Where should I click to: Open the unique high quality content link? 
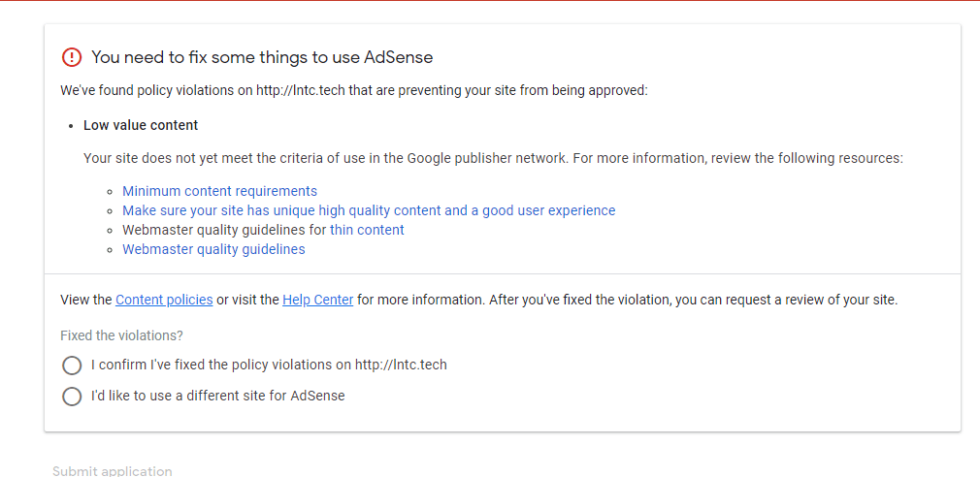point(369,210)
